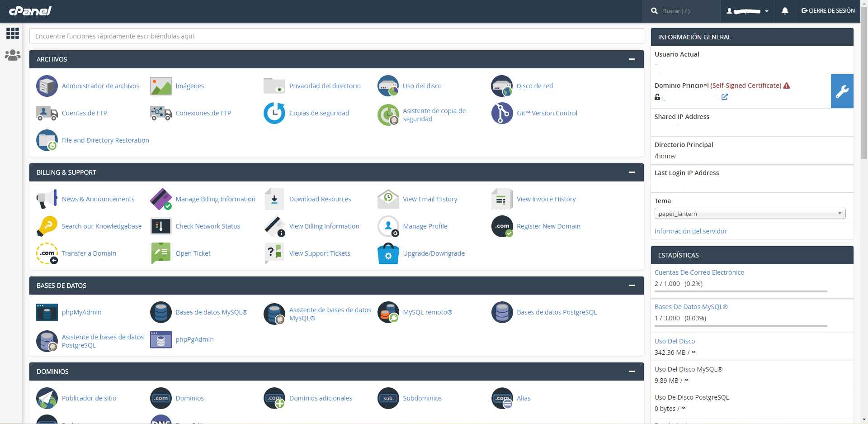Screen dimensions: 868x424
Task: Open the Check Network Status icon
Action: click(161, 226)
